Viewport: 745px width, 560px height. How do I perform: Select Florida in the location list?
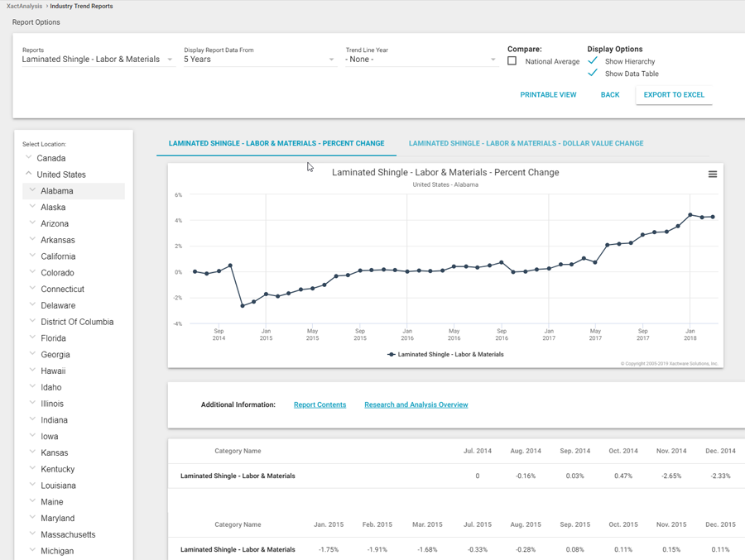tap(54, 338)
